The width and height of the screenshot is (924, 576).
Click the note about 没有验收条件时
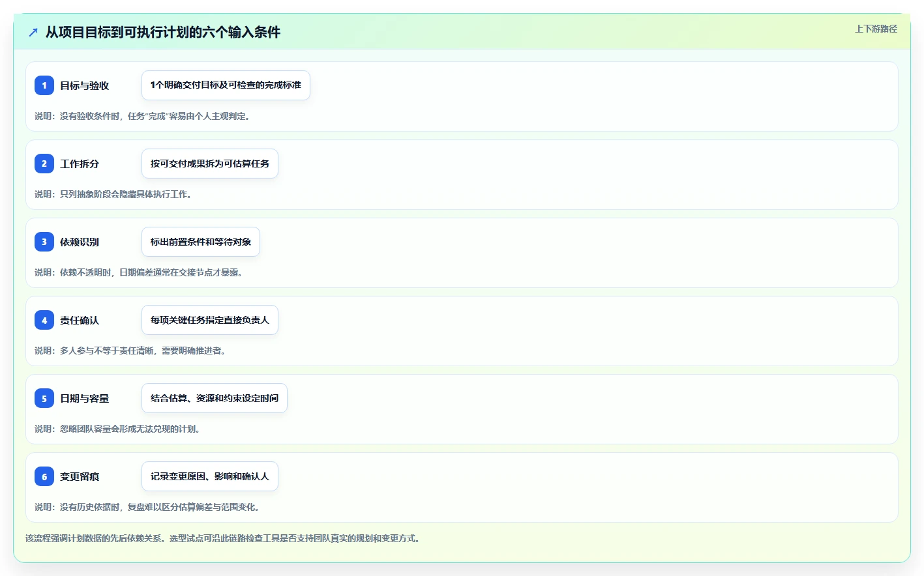[x=142, y=116]
